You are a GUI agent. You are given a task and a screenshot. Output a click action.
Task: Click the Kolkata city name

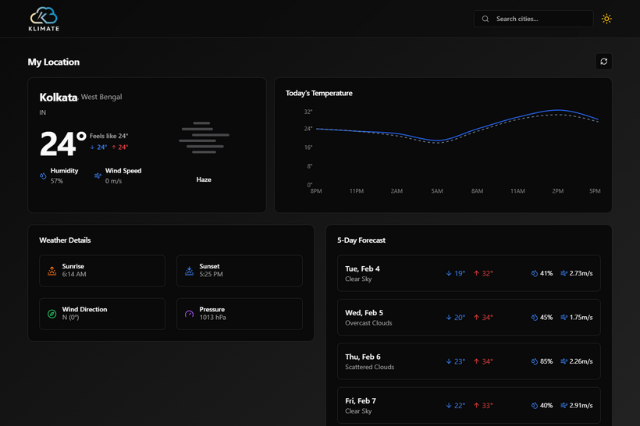pyautogui.click(x=58, y=97)
